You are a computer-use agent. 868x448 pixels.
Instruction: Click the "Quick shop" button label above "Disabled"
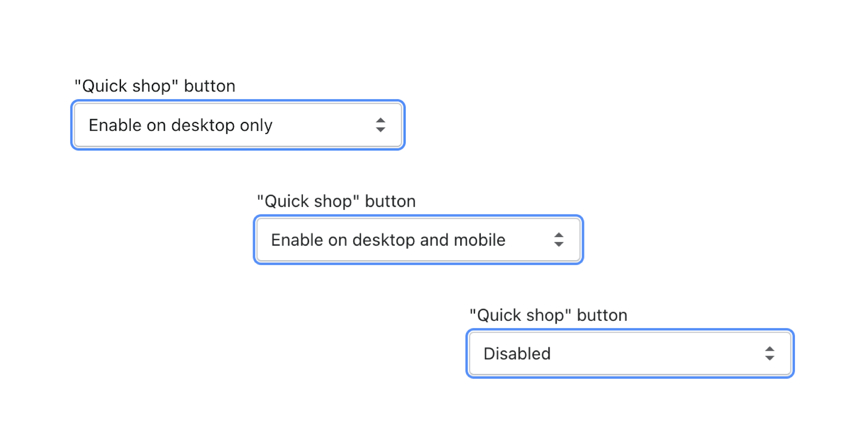click(x=548, y=315)
